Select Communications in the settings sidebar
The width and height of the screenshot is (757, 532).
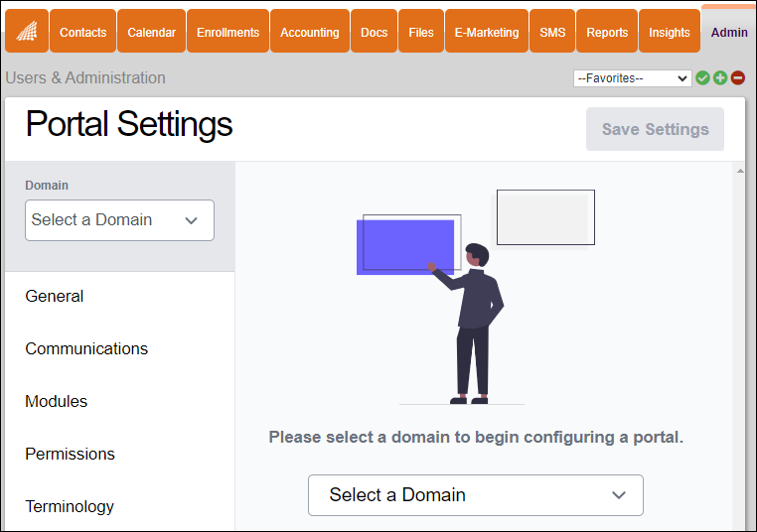[86, 348]
